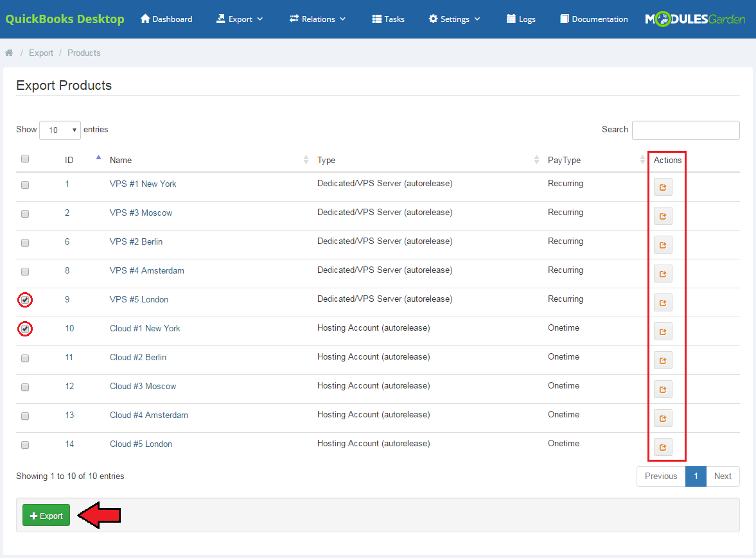The width and height of the screenshot is (756, 558).
Task: Uncheck the box for Cloud #1 New York
Action: [25, 329]
